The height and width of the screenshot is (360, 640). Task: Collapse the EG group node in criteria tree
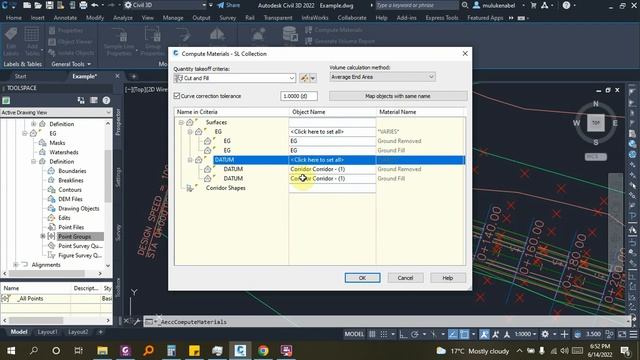click(190, 132)
